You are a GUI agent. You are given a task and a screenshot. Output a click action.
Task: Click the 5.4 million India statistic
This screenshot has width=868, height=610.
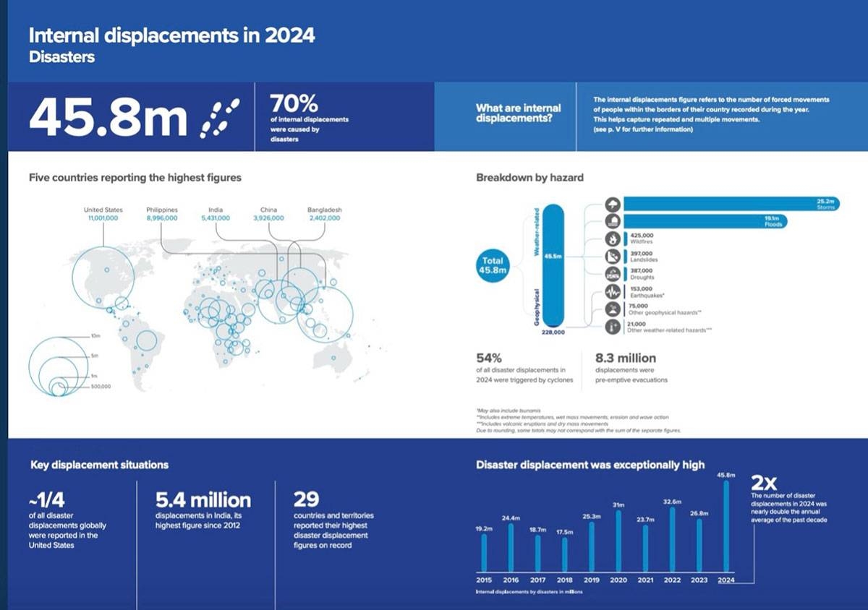click(x=203, y=499)
